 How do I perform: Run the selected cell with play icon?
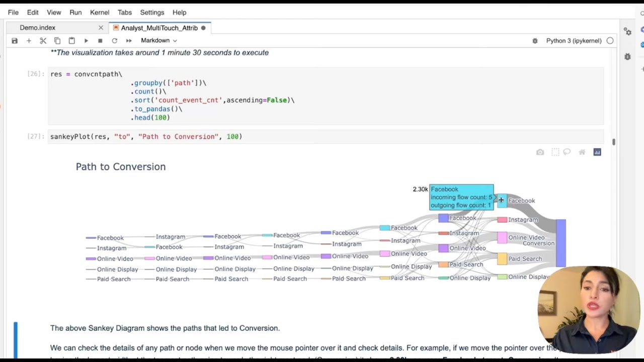coord(86,41)
